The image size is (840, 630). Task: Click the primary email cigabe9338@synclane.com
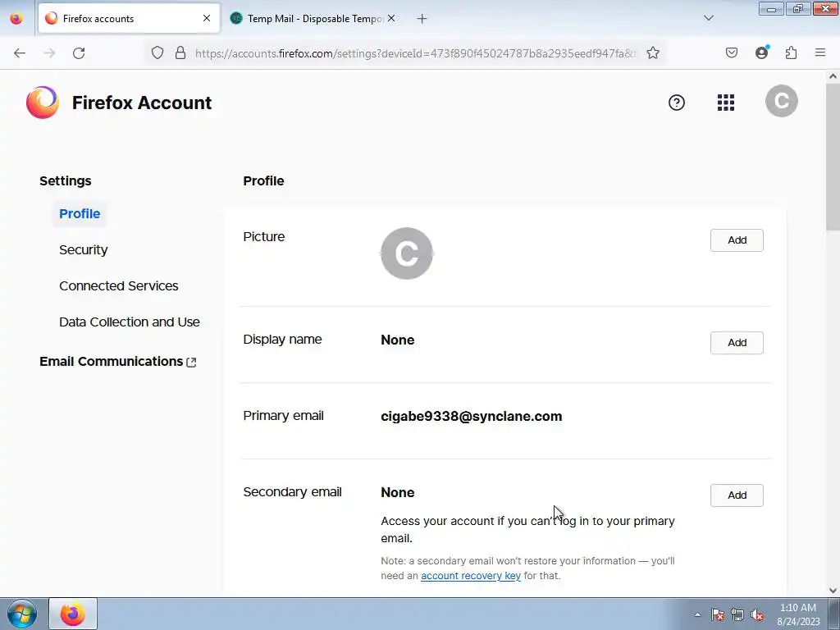472,416
